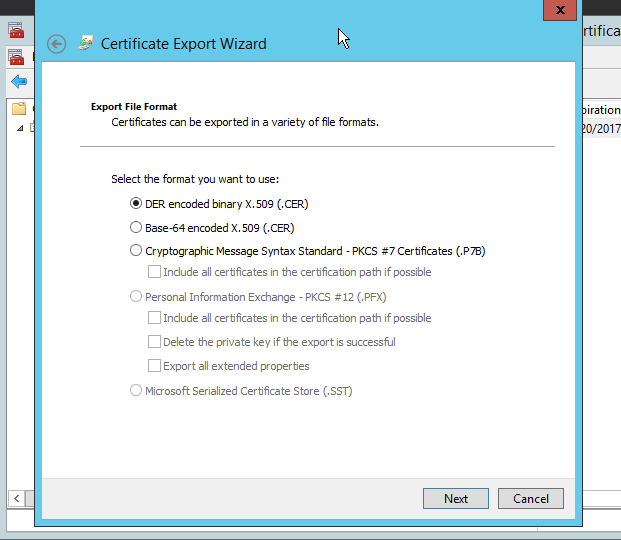The image size is (621, 540).
Task: Click folder icon in background console tree
Action: click(x=19, y=108)
